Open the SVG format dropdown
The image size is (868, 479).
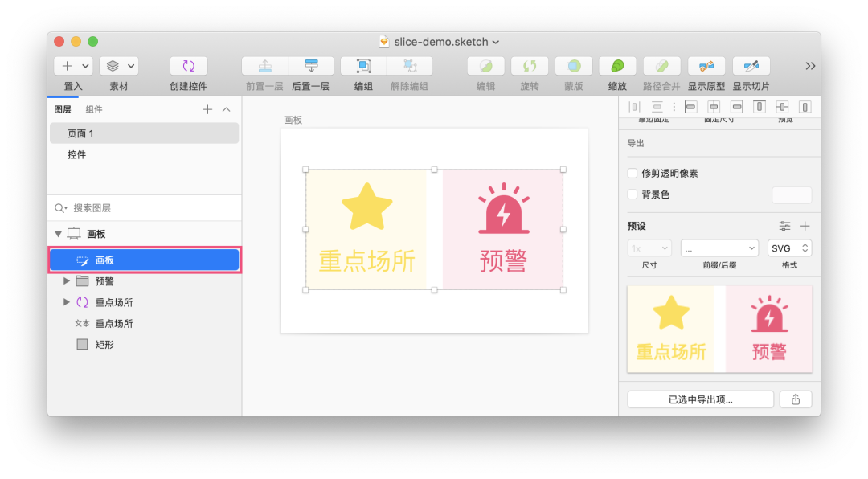click(x=789, y=248)
